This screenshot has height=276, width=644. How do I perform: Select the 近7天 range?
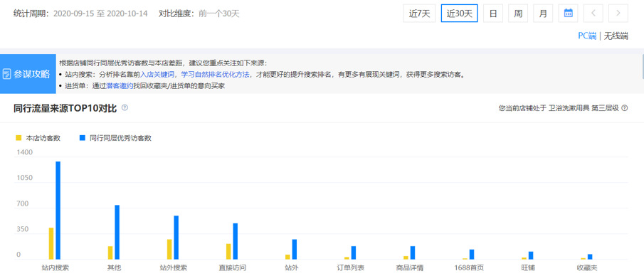(x=419, y=13)
